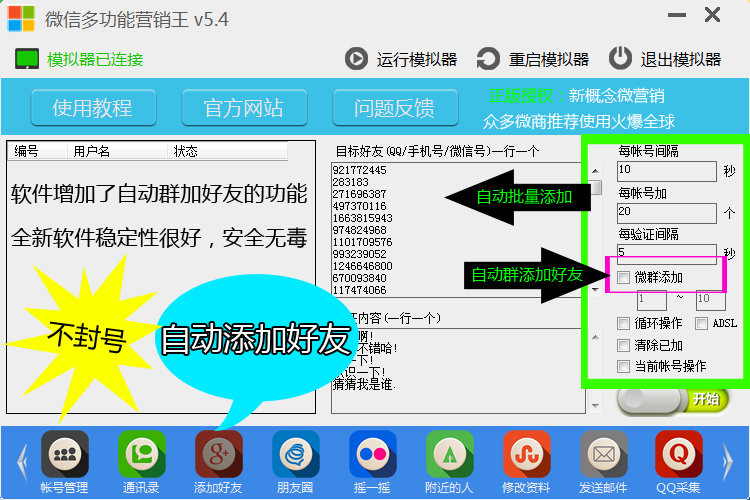This screenshot has height=500, width=750.
Task: Toggle the ADSL checkbox
Action: pyautogui.click(x=701, y=323)
